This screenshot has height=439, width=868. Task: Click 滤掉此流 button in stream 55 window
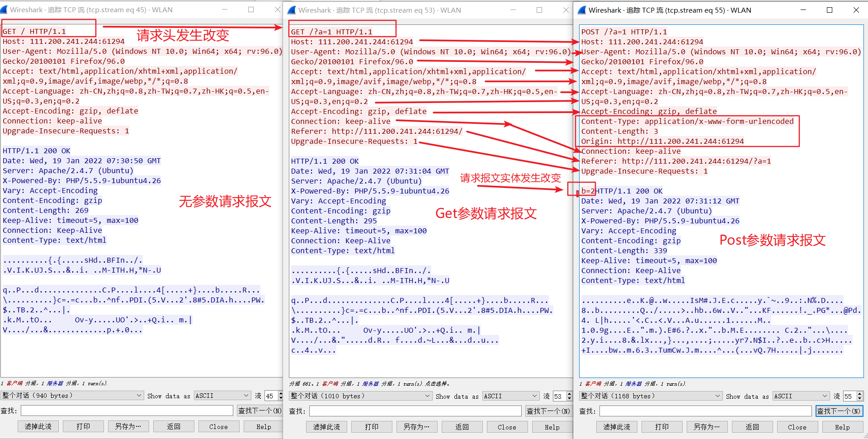[617, 427]
